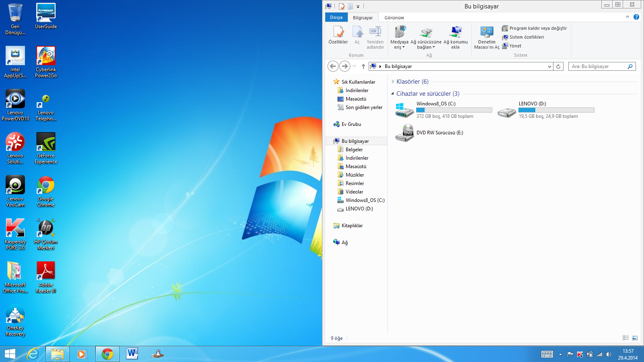644x362 pixels.
Task: Refresh the Bu bilgisayar view
Action: tap(558, 66)
